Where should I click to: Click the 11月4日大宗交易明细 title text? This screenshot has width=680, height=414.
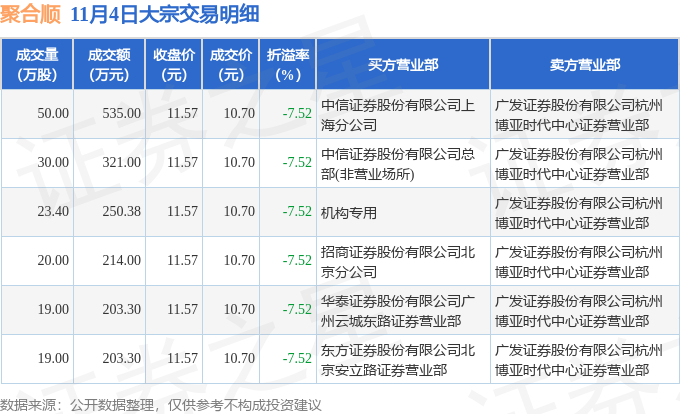pyautogui.click(x=164, y=14)
